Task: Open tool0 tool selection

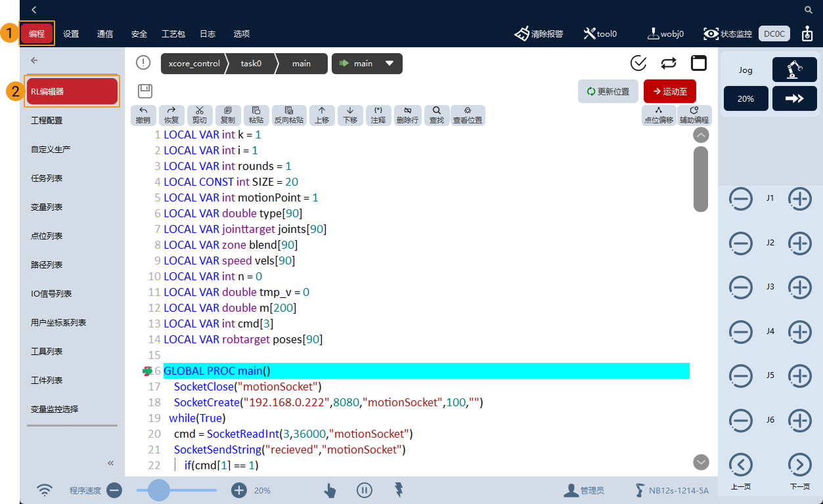Action: [x=600, y=33]
